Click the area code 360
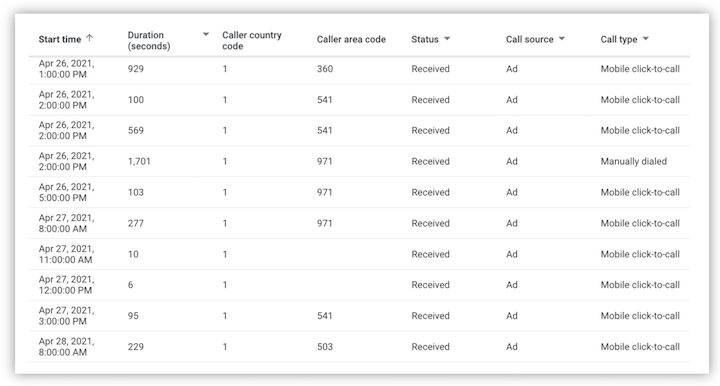 point(325,69)
